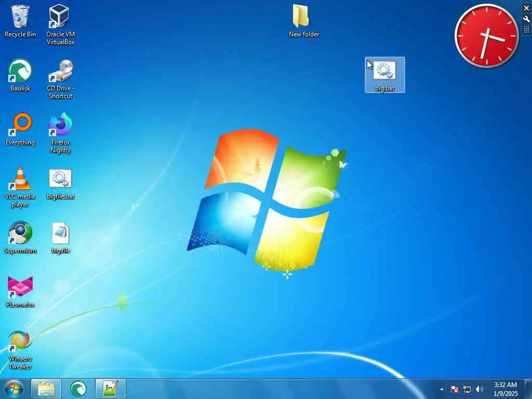
Task: Click the red clock gadget
Action: click(486, 36)
